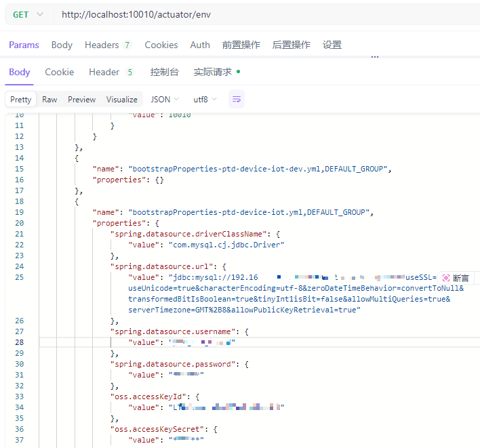
Task: Select the Pretty view mode
Action: pyautogui.click(x=21, y=99)
